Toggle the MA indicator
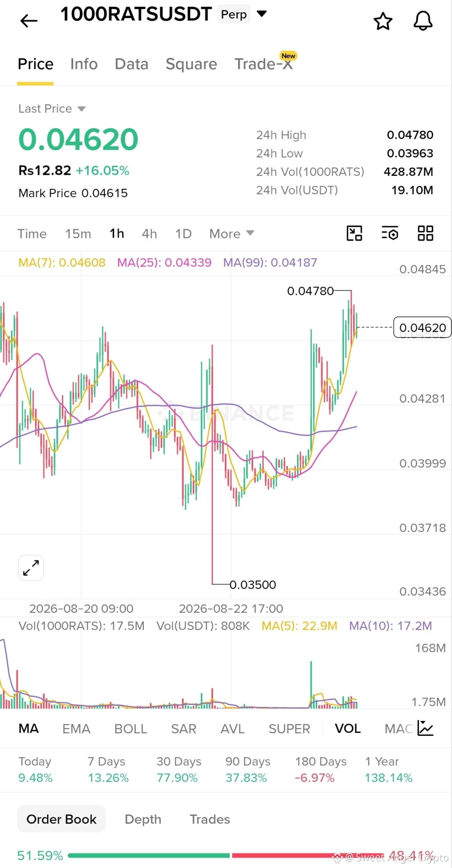The width and height of the screenshot is (452, 868). (28, 729)
